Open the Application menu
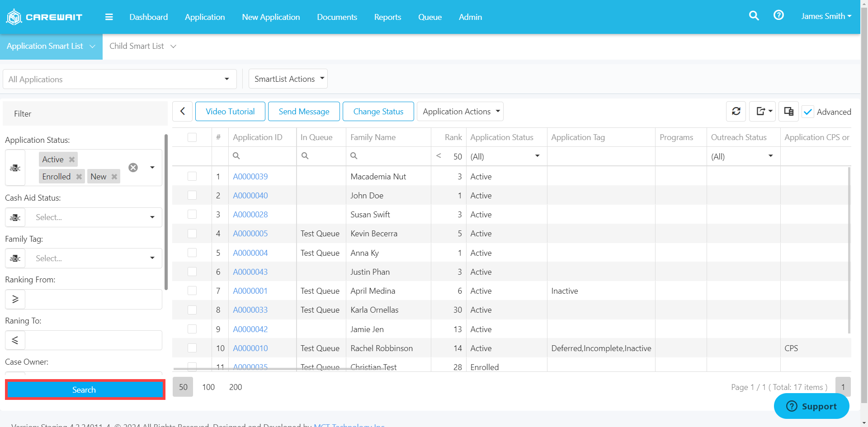Viewport: 868px width, 427px height. click(205, 17)
